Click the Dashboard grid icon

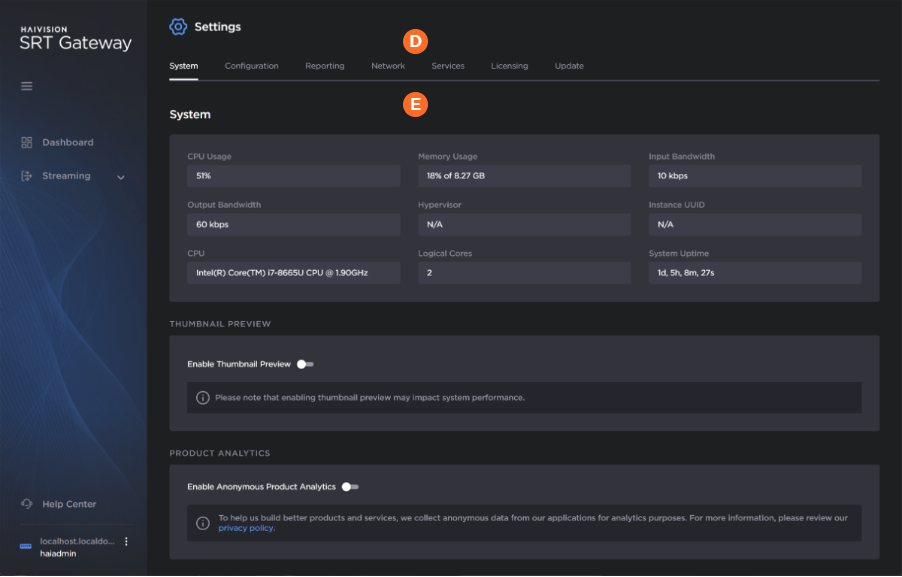pos(27,143)
